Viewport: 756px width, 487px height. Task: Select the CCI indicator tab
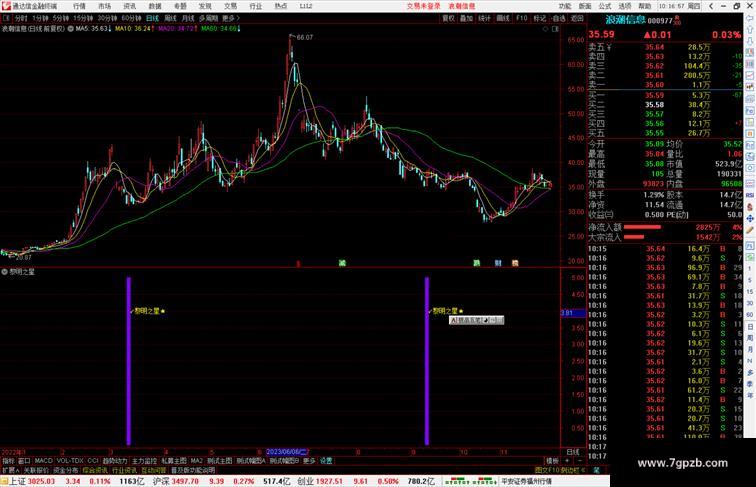coord(93,461)
